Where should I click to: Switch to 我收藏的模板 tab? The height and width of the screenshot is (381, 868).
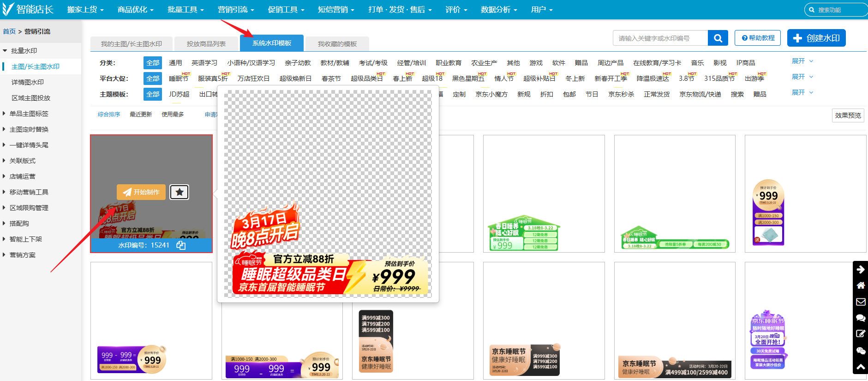(x=337, y=44)
